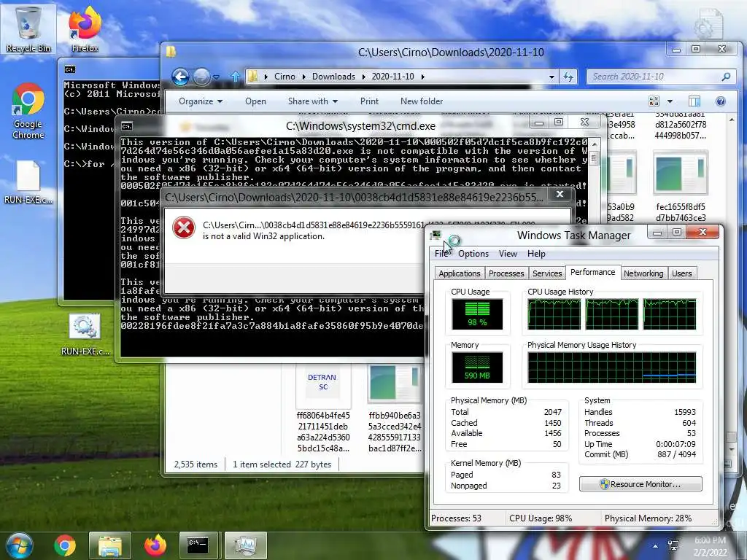Open Firefox from the taskbar
Image resolution: width=747 pixels, height=560 pixels.
[x=155, y=545]
